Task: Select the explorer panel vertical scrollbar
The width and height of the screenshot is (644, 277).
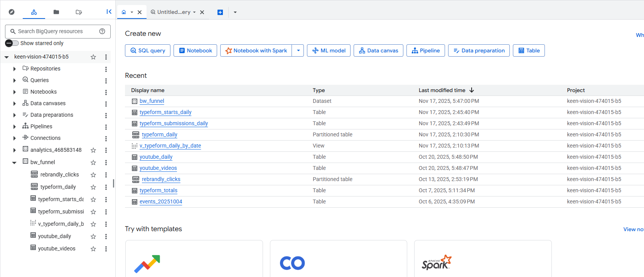Action: pyautogui.click(x=113, y=183)
